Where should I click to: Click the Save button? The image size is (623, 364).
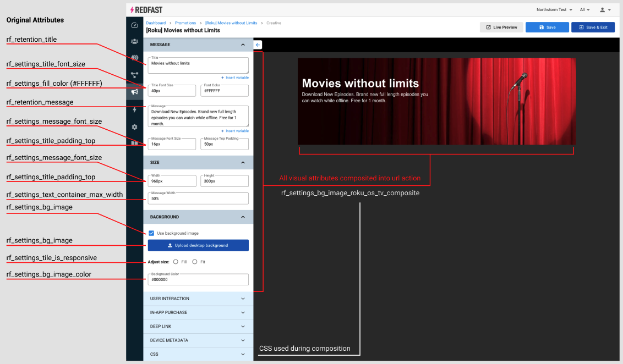click(x=547, y=27)
